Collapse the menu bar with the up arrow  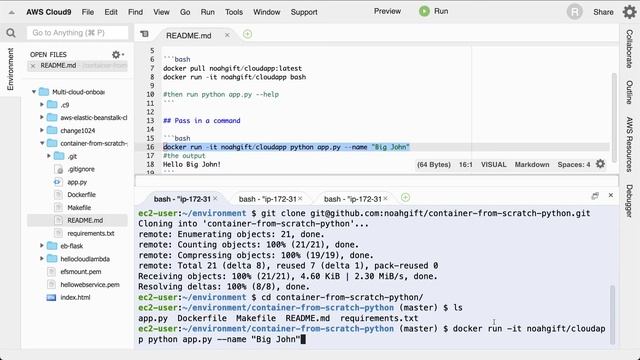coord(12,12)
